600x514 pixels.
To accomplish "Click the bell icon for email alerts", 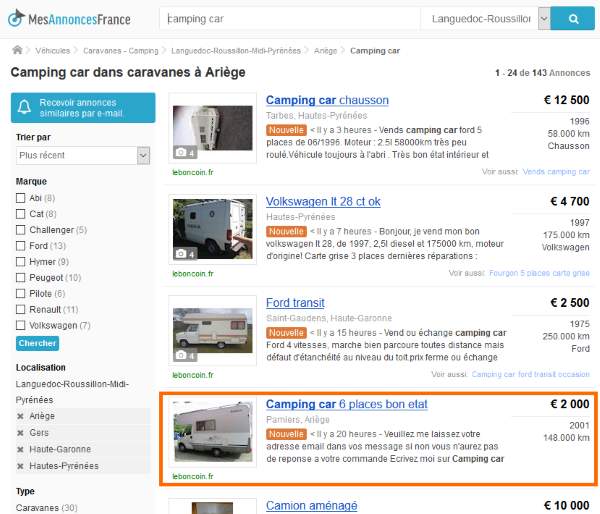I will point(24,107).
